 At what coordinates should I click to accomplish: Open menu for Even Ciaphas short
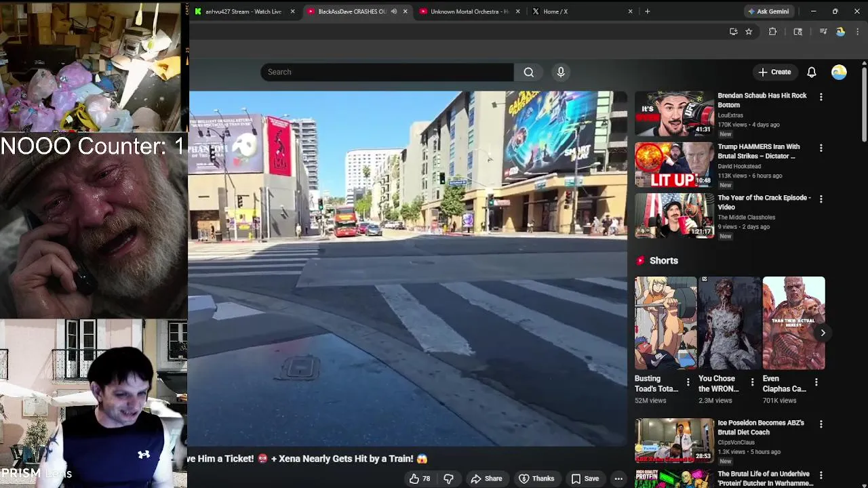(x=816, y=383)
